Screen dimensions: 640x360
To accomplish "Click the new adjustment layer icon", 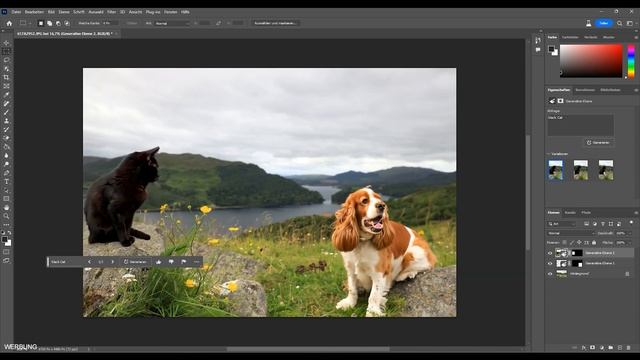I will 602,347.
